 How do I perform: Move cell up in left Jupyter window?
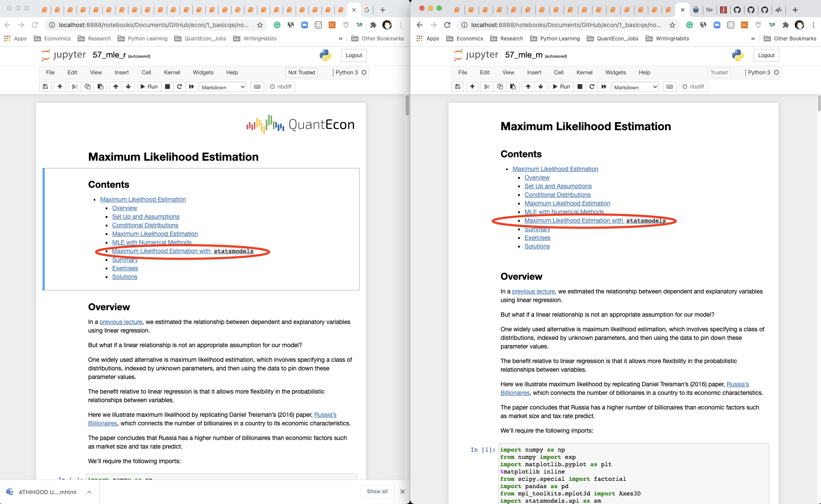coord(116,87)
